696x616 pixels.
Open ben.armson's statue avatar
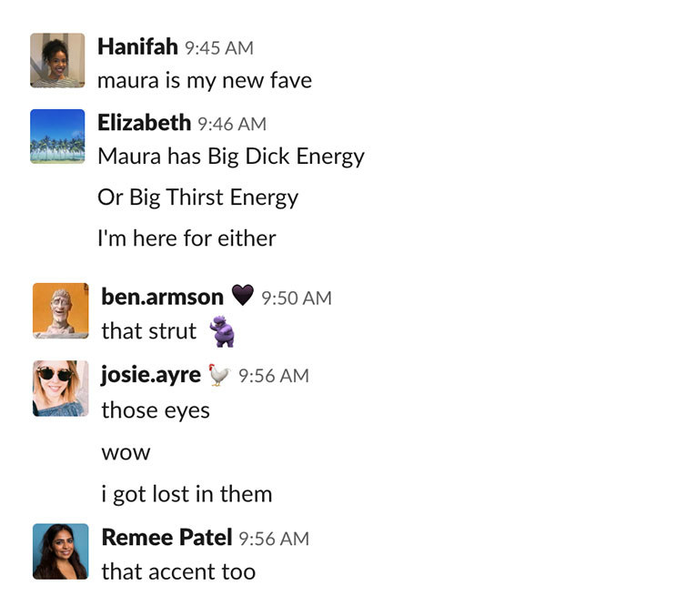pos(60,310)
